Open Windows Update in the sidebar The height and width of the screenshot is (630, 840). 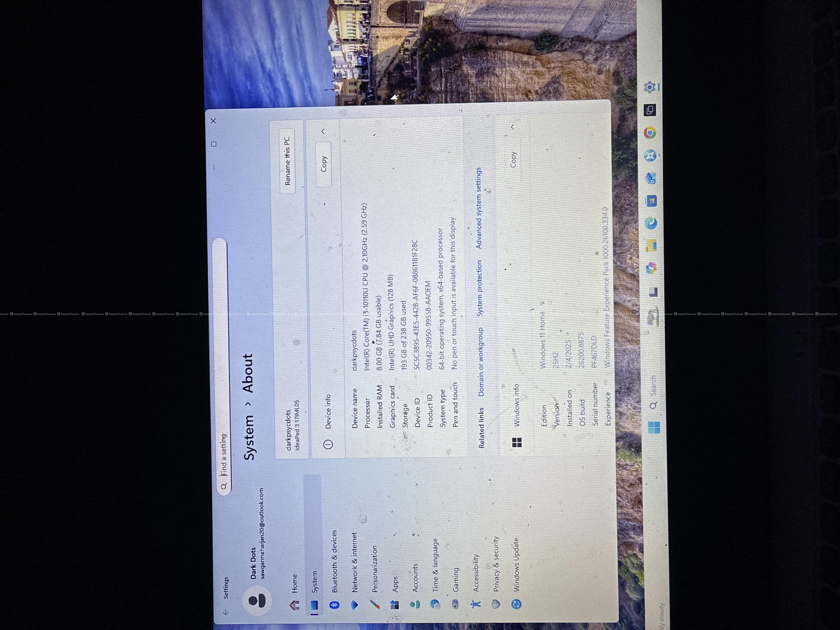click(x=516, y=573)
